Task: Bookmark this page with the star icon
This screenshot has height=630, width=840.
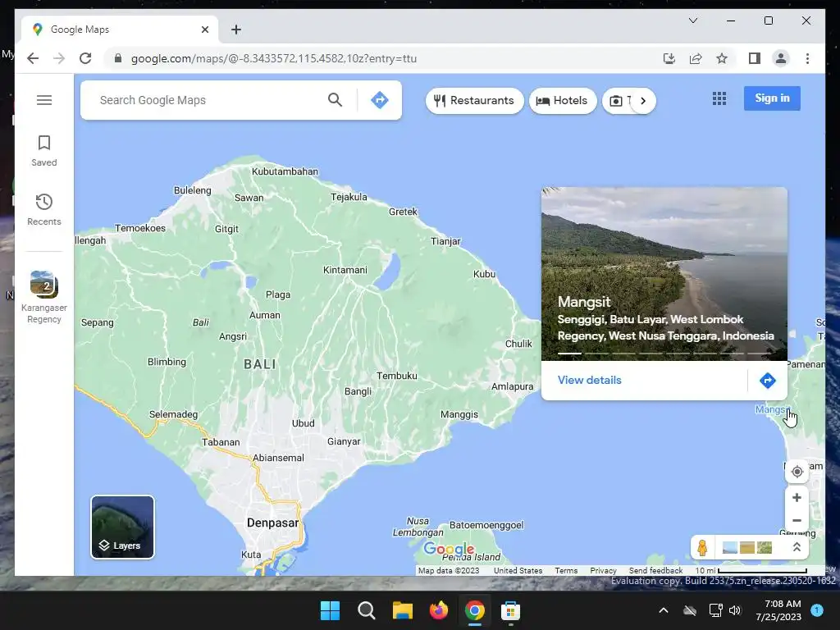Action: [x=722, y=58]
